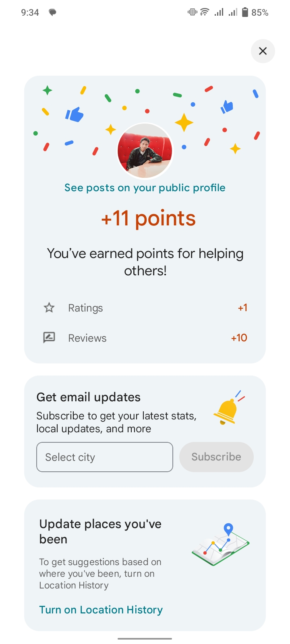Tap the Update places you've been heading
Viewport: 290px width, 644px height.
tap(100, 531)
